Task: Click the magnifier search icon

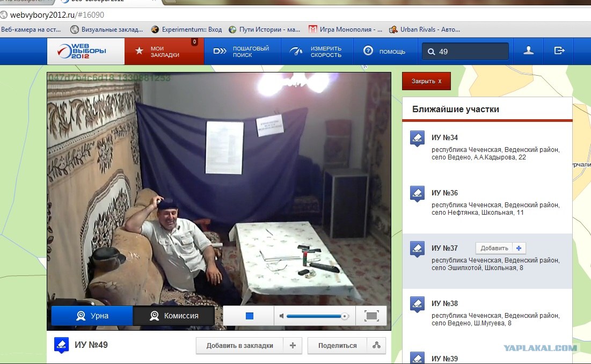Action: [x=431, y=52]
